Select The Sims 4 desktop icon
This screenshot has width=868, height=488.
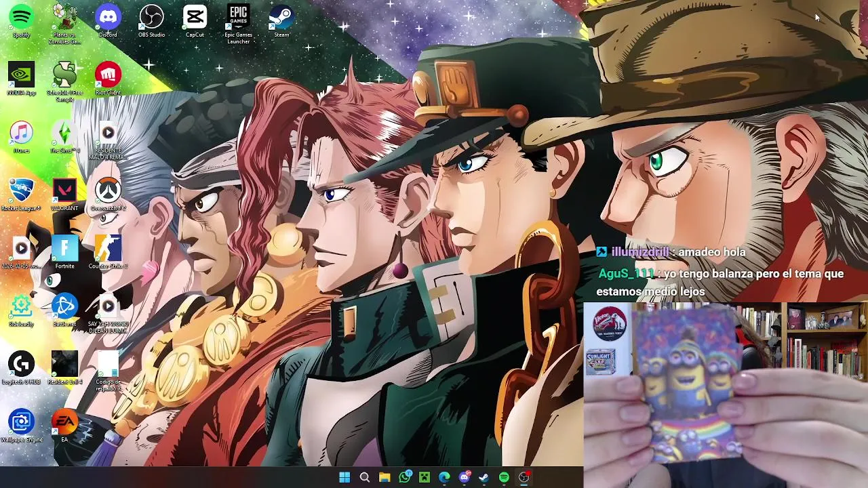[64, 138]
